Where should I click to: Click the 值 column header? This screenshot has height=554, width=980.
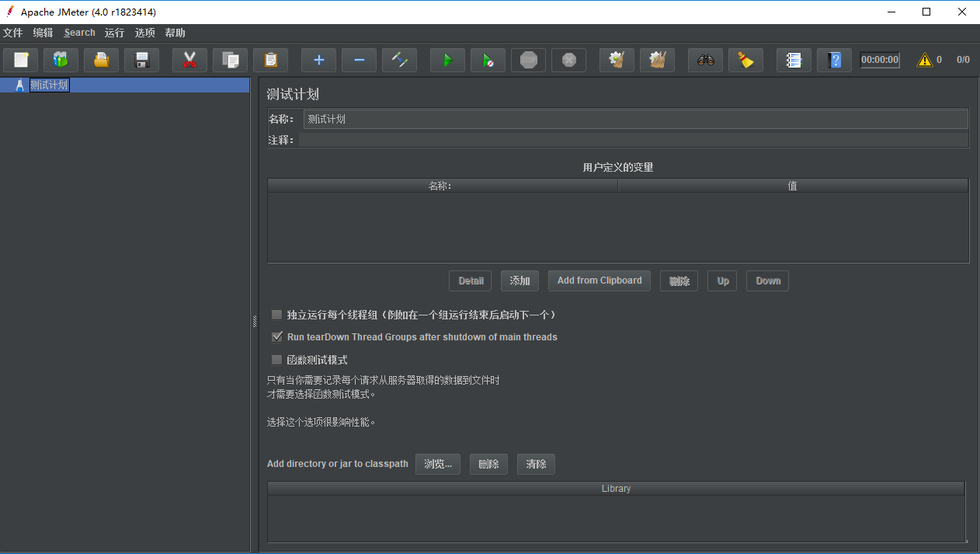(x=793, y=186)
